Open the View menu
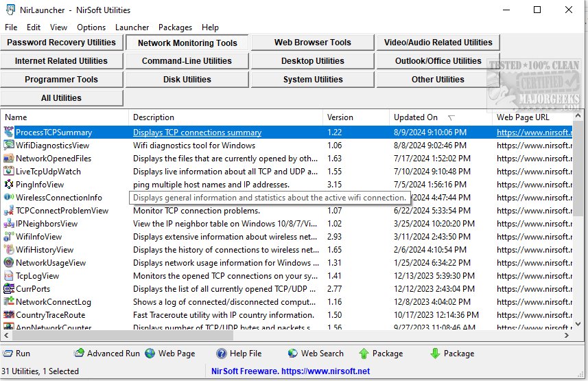The image size is (588, 381). [x=58, y=27]
